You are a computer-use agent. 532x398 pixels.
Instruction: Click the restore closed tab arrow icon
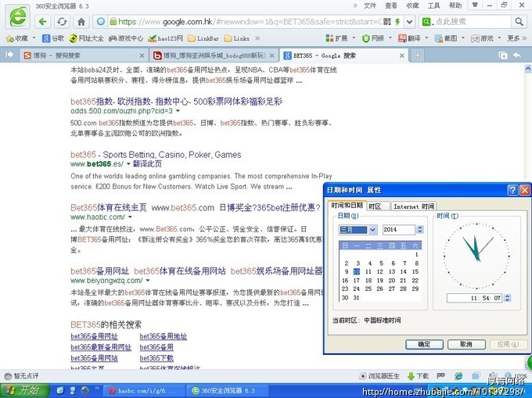pyautogui.click(x=516, y=55)
